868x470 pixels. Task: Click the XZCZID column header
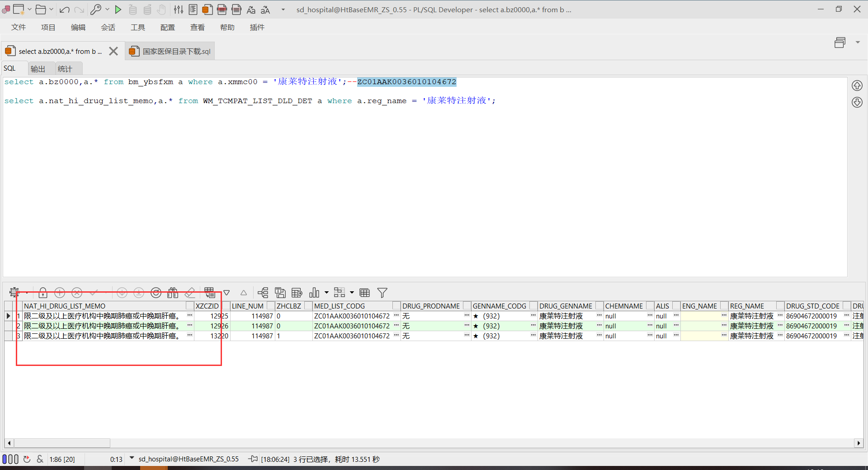coord(212,306)
